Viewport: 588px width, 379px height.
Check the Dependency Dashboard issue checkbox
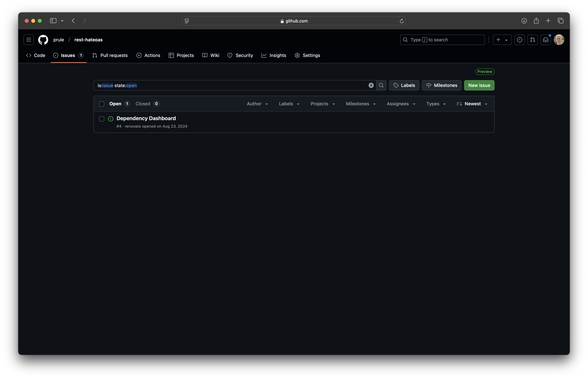tap(101, 119)
